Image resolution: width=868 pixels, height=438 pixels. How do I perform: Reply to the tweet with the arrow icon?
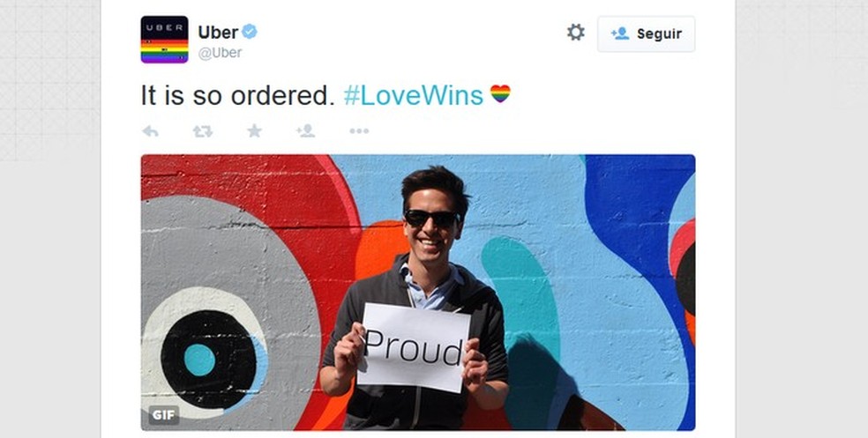point(151,131)
